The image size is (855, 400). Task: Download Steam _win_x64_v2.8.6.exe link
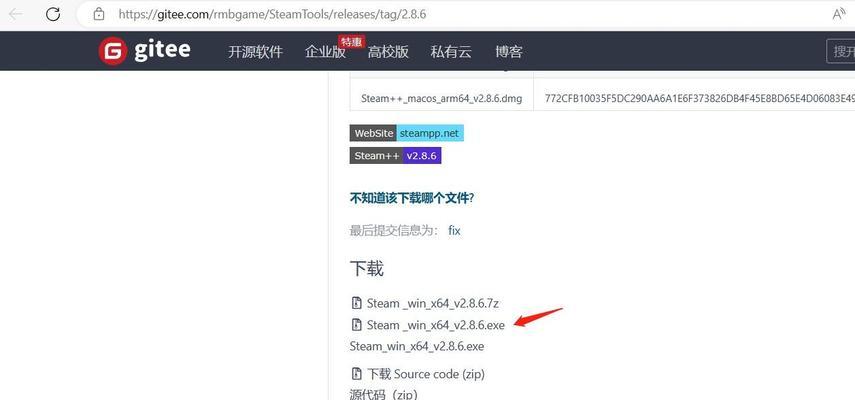[436, 325]
